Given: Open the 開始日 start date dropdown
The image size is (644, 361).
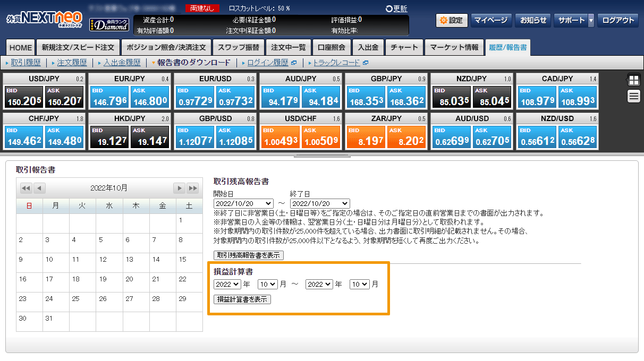Looking at the screenshot, I should 243,203.
